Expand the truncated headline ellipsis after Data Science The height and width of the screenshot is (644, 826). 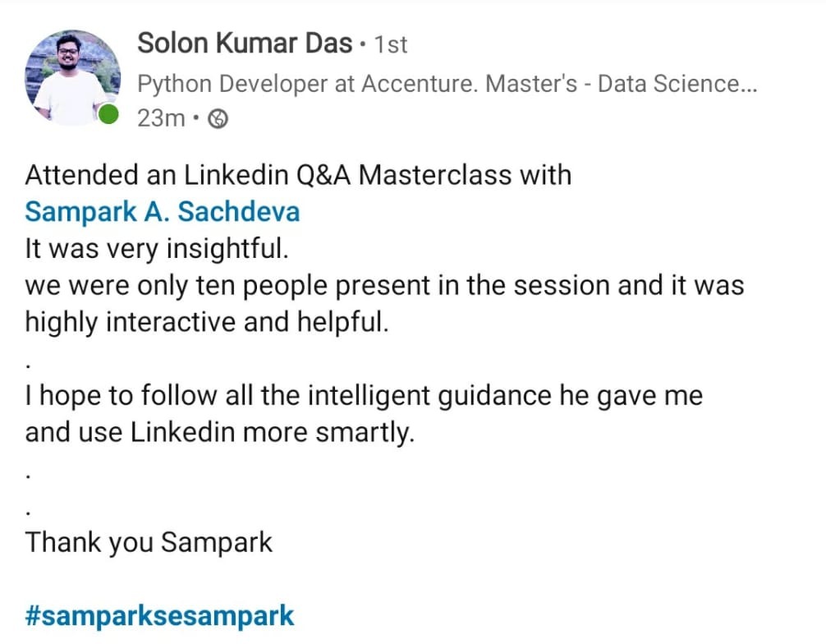(x=747, y=83)
